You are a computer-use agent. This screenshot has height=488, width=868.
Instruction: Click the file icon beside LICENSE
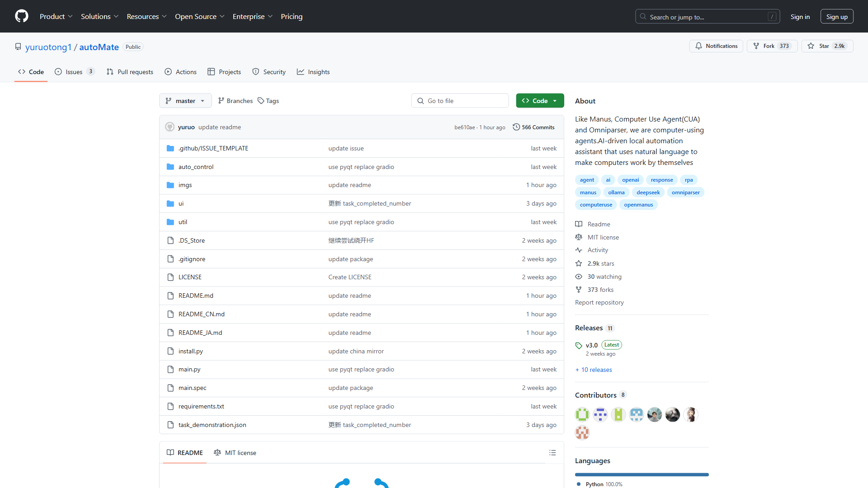pyautogui.click(x=170, y=277)
